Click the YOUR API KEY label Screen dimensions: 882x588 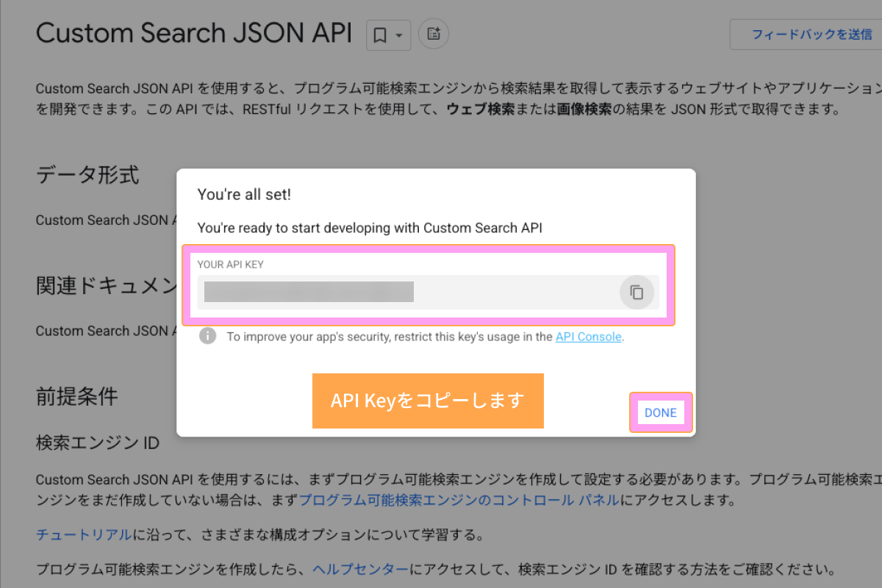pos(231,264)
